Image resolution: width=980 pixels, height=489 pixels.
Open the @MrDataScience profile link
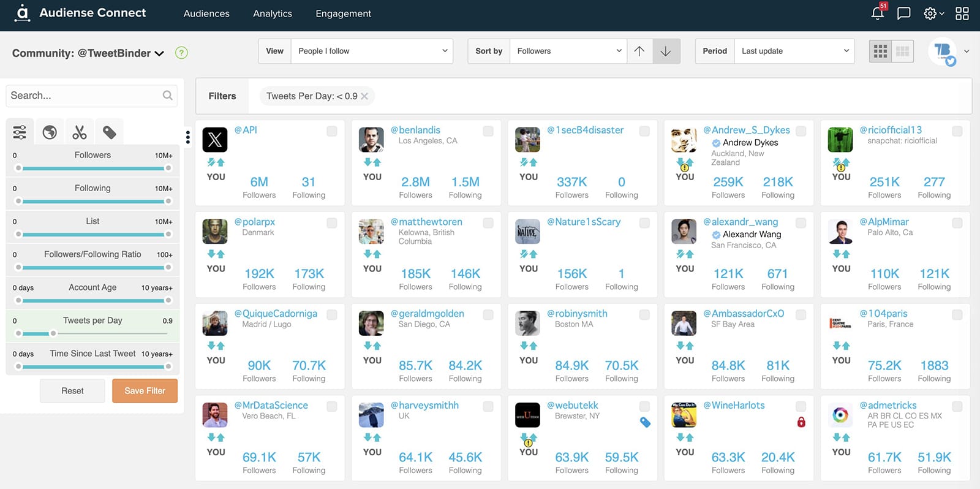tap(271, 405)
